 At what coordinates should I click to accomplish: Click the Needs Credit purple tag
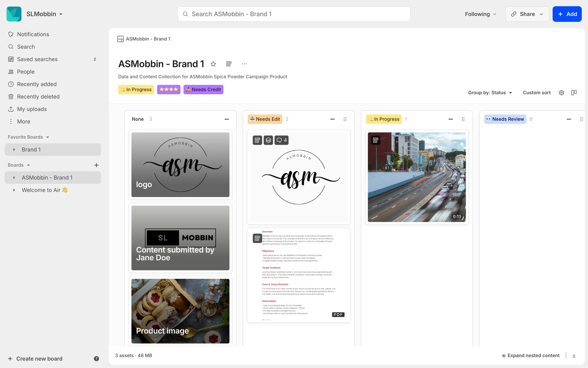[x=203, y=90]
